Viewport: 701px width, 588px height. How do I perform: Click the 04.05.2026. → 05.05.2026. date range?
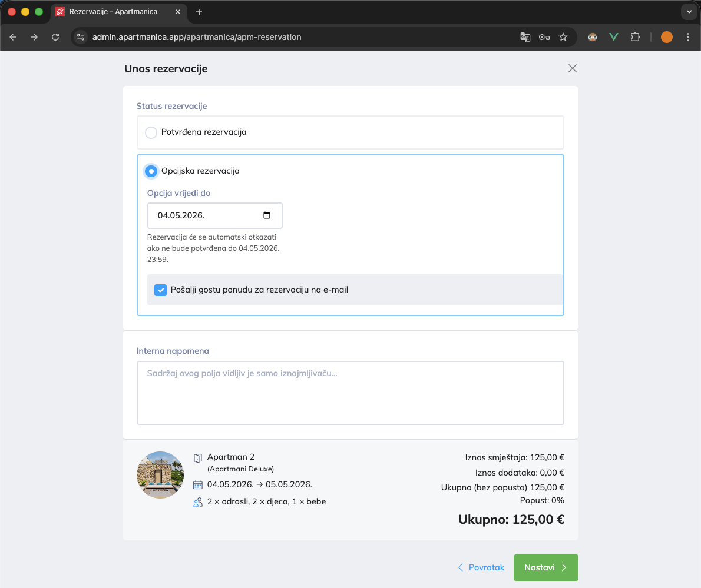tap(260, 485)
